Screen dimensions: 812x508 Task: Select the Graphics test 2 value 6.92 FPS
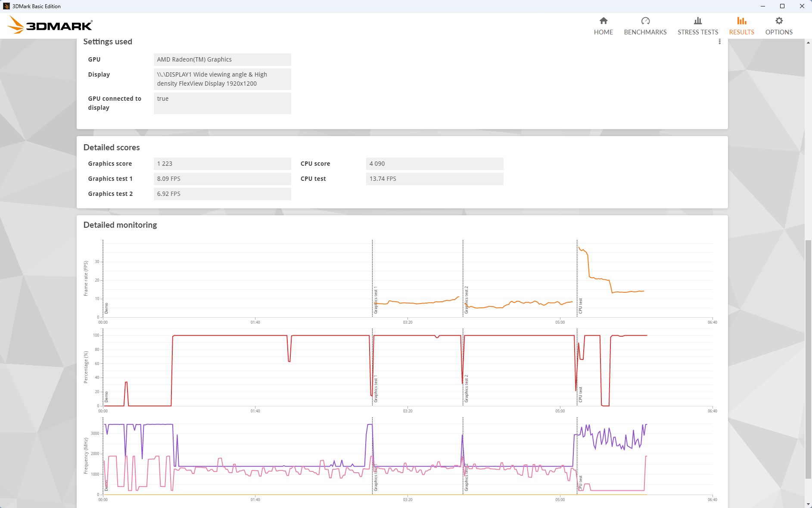pyautogui.click(x=222, y=194)
